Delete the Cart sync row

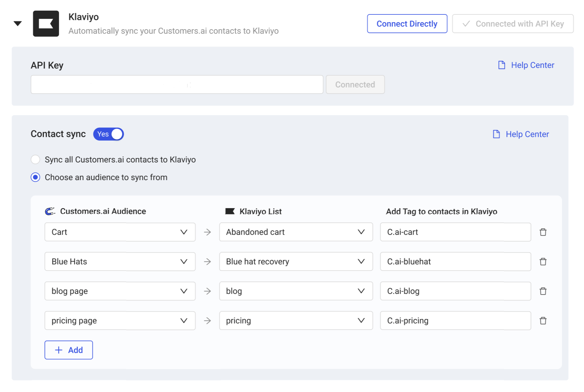pos(543,232)
